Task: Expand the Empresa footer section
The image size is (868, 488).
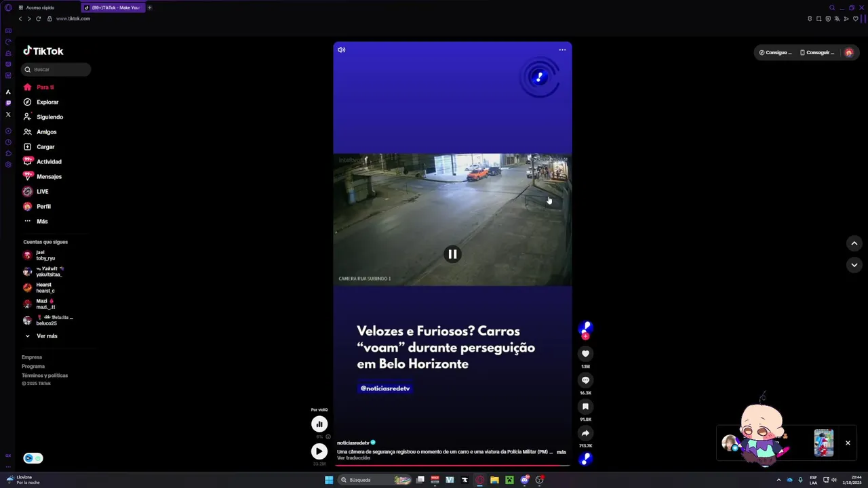Action: [x=32, y=357]
